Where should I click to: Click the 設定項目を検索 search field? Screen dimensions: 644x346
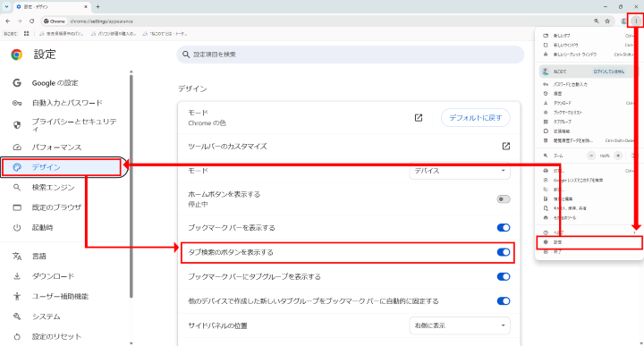tap(351, 55)
